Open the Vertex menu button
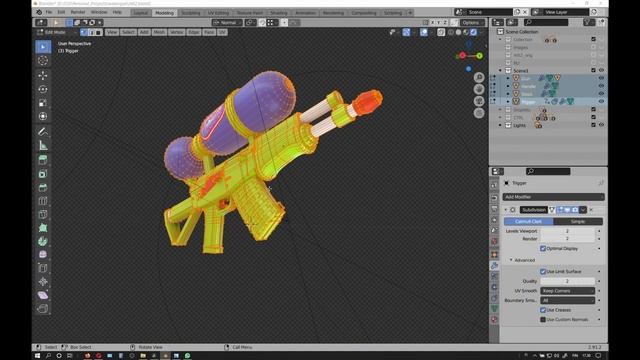This screenshot has height=360, width=640. (176, 32)
